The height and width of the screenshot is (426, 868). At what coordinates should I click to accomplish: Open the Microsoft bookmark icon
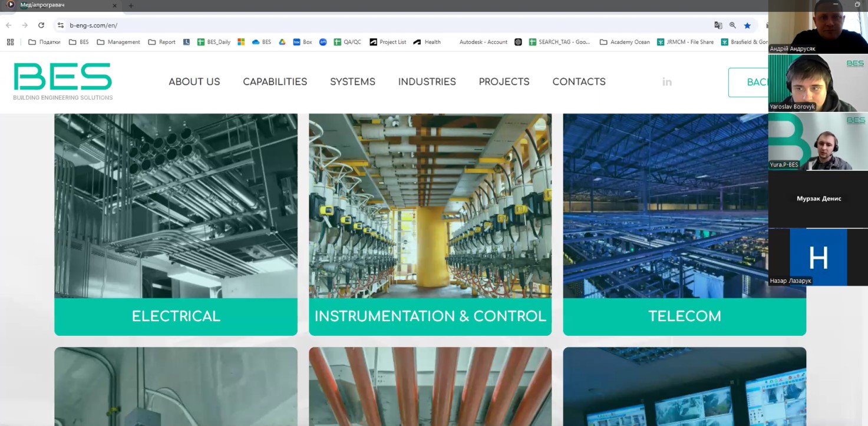pyautogui.click(x=241, y=42)
